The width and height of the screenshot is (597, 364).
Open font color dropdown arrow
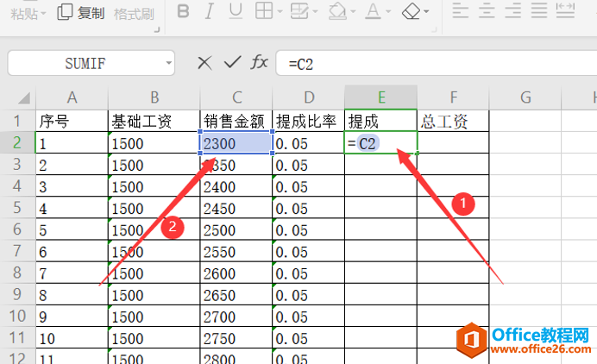pyautogui.click(x=388, y=11)
